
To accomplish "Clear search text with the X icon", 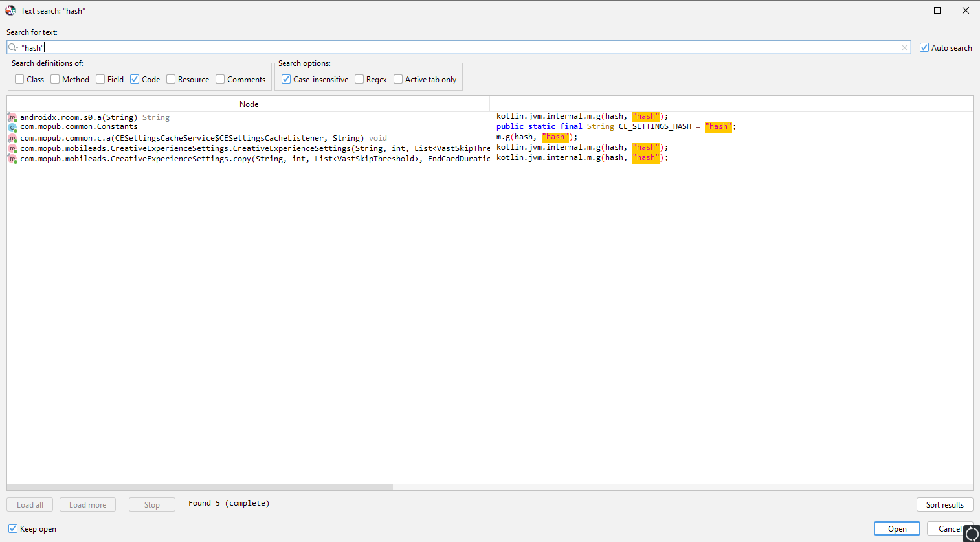I will click(904, 48).
